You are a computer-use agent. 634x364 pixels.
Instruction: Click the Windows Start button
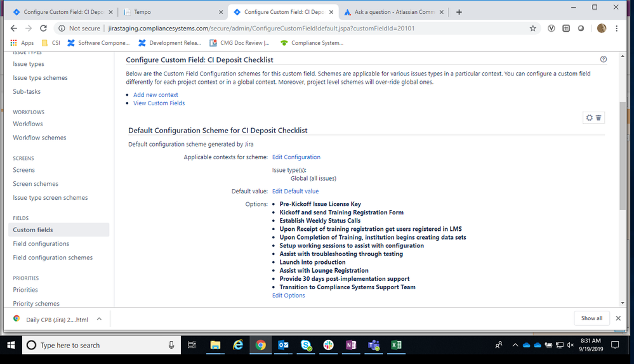11,345
